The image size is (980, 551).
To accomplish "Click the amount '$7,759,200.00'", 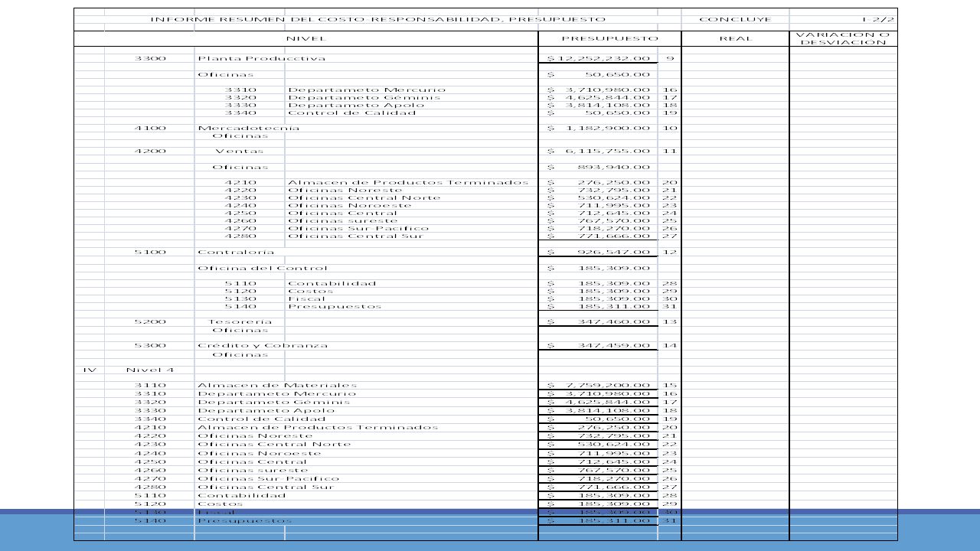I will pos(599,385).
